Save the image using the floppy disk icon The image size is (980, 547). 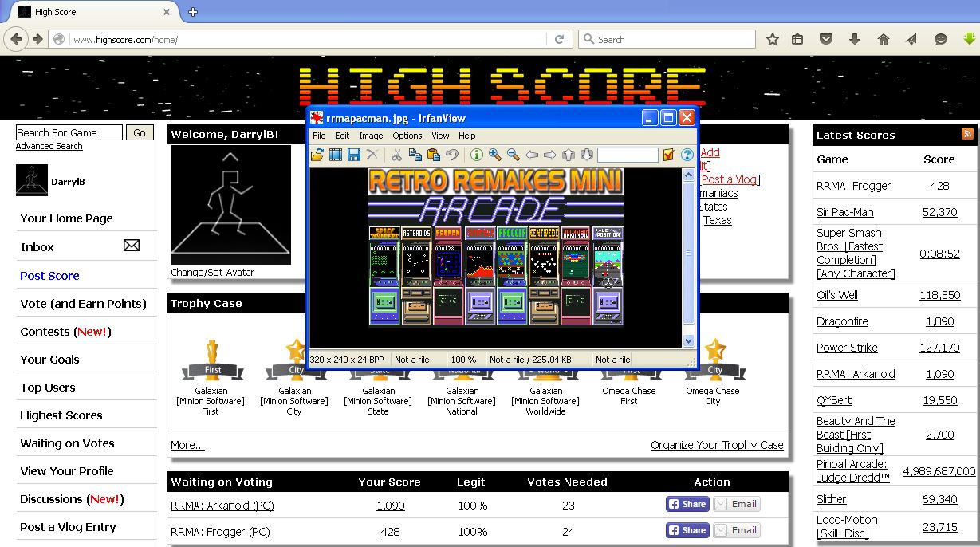click(354, 155)
